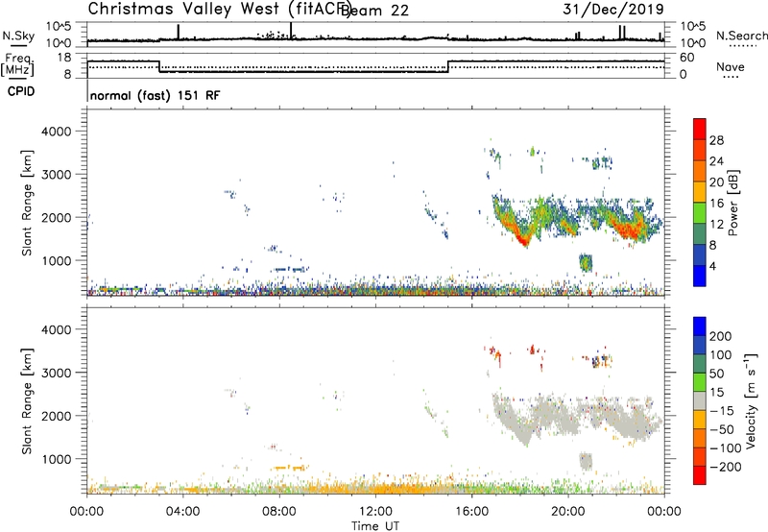The height and width of the screenshot is (532, 768).
Task: Click 'Slant Range [km]' label of power panel
Action: tap(27, 203)
